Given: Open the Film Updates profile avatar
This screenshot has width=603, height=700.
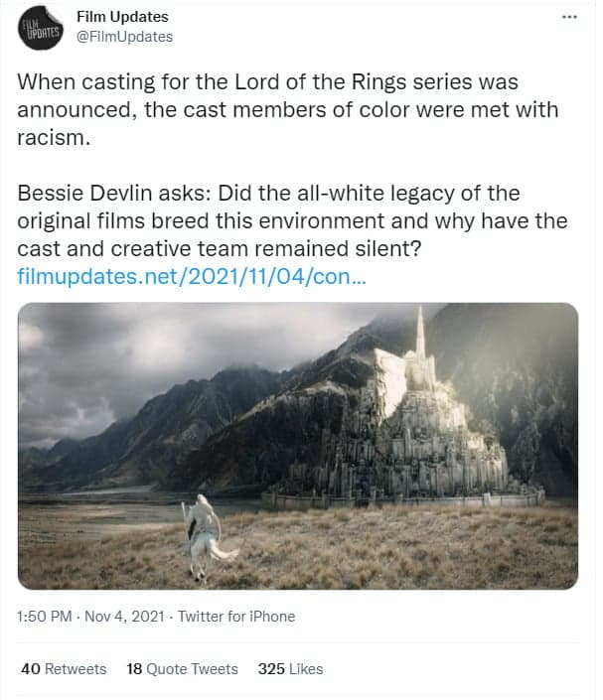Looking at the screenshot, I should (x=40, y=28).
